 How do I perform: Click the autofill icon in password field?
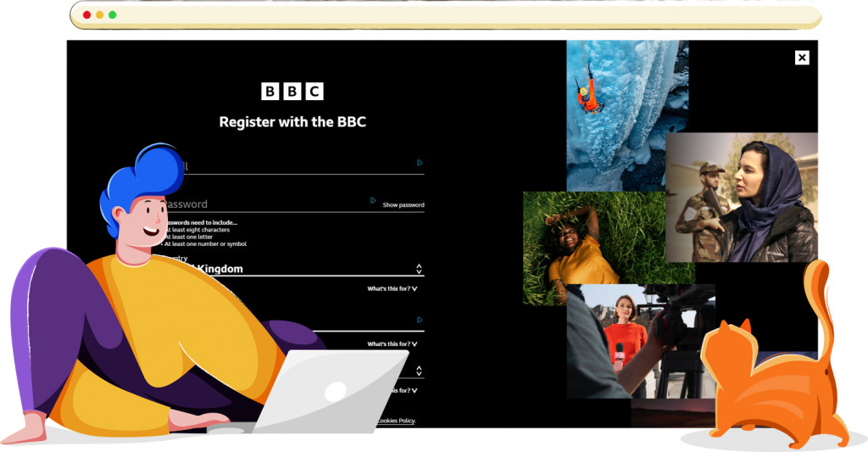click(373, 200)
